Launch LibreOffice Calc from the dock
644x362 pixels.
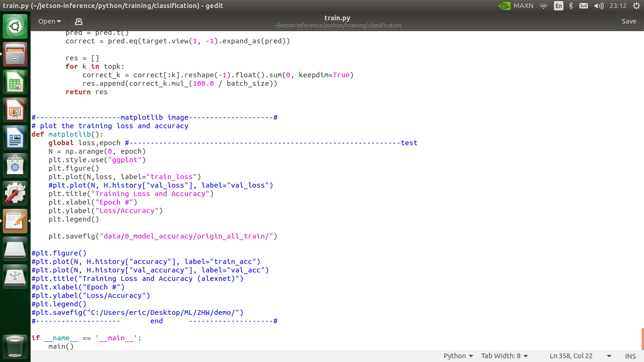click(15, 82)
